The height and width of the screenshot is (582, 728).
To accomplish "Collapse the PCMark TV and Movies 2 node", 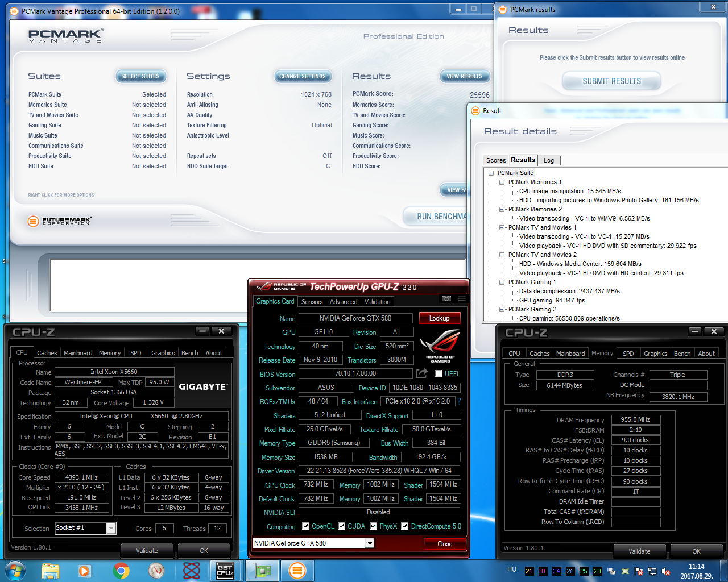I will click(x=502, y=255).
